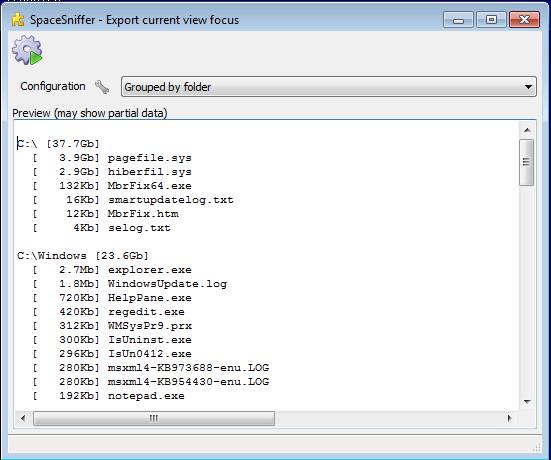Open configuration editor via the wrench icon
This screenshot has height=460, width=551.
point(102,87)
